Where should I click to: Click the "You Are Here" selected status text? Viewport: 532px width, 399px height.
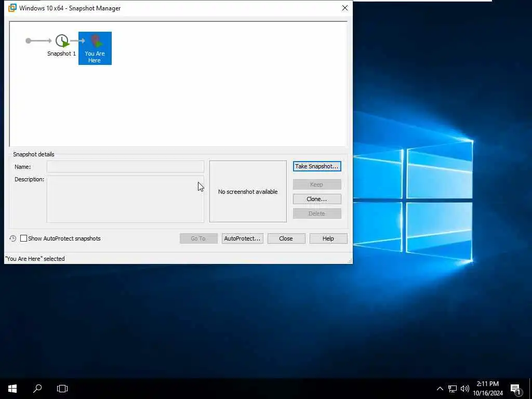pos(35,259)
